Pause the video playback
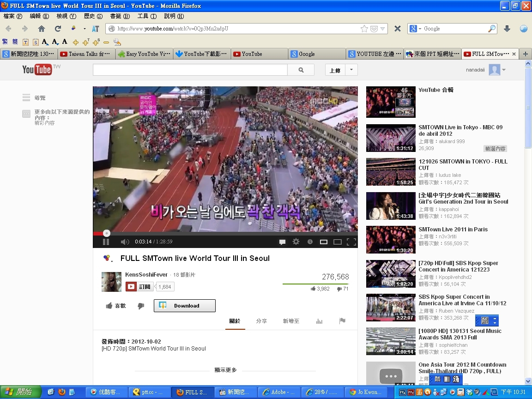 (x=106, y=242)
